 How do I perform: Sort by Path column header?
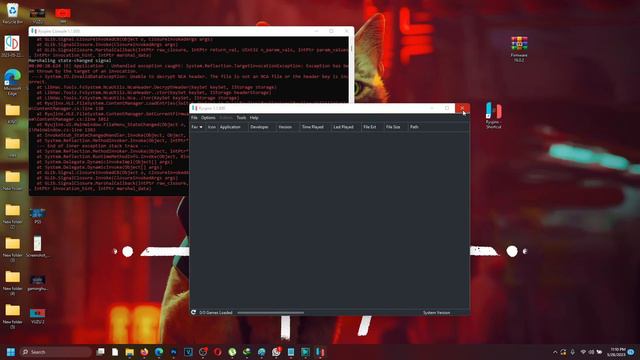[438, 127]
